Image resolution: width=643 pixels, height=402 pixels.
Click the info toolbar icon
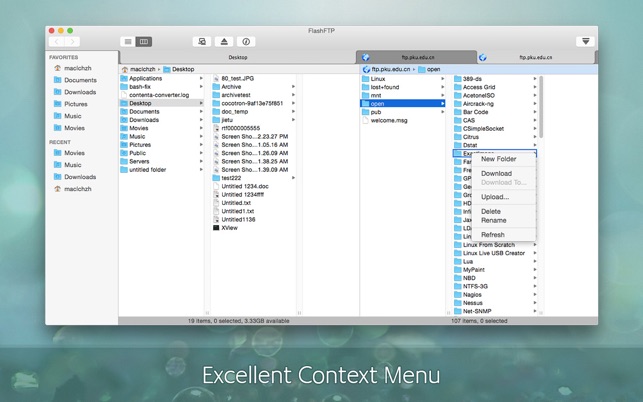click(246, 42)
